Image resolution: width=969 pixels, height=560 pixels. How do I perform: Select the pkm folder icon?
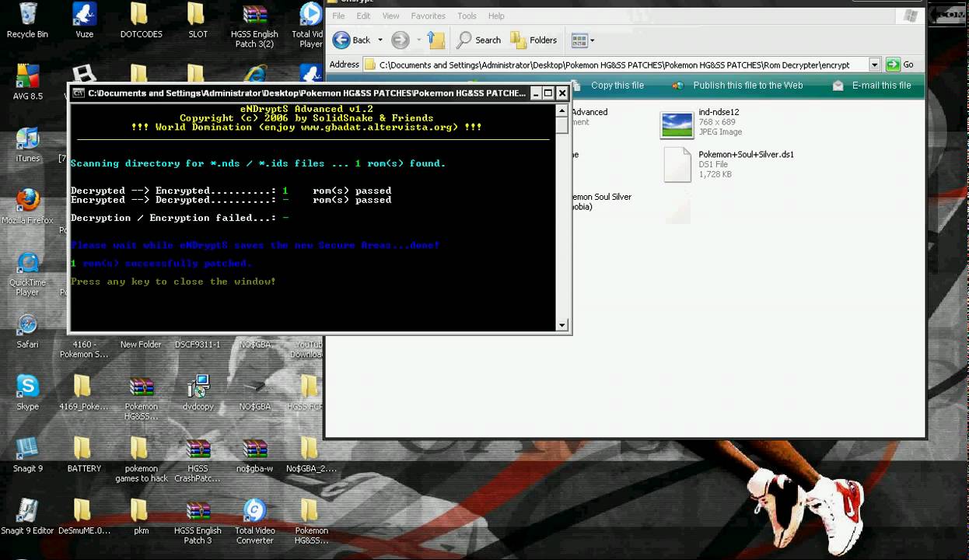141,517
